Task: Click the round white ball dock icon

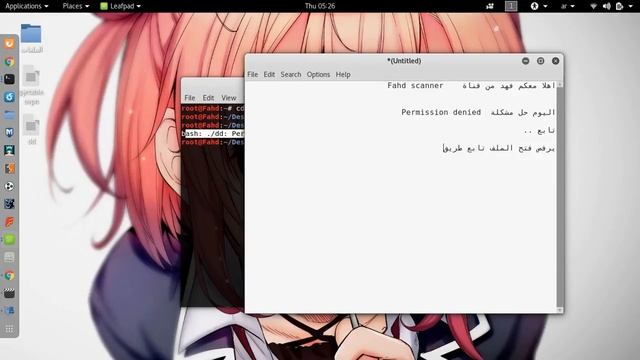Action: [x=9, y=186]
